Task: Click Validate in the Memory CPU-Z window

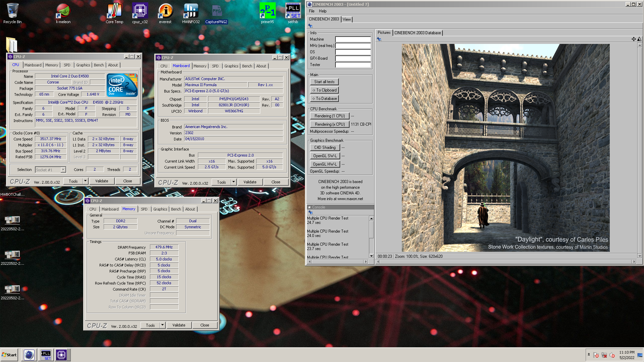Action: [179, 325]
